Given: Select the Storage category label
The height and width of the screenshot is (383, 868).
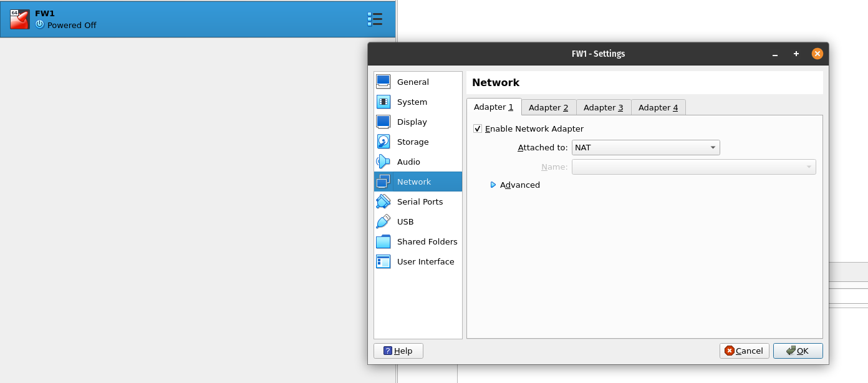Looking at the screenshot, I should click(413, 142).
